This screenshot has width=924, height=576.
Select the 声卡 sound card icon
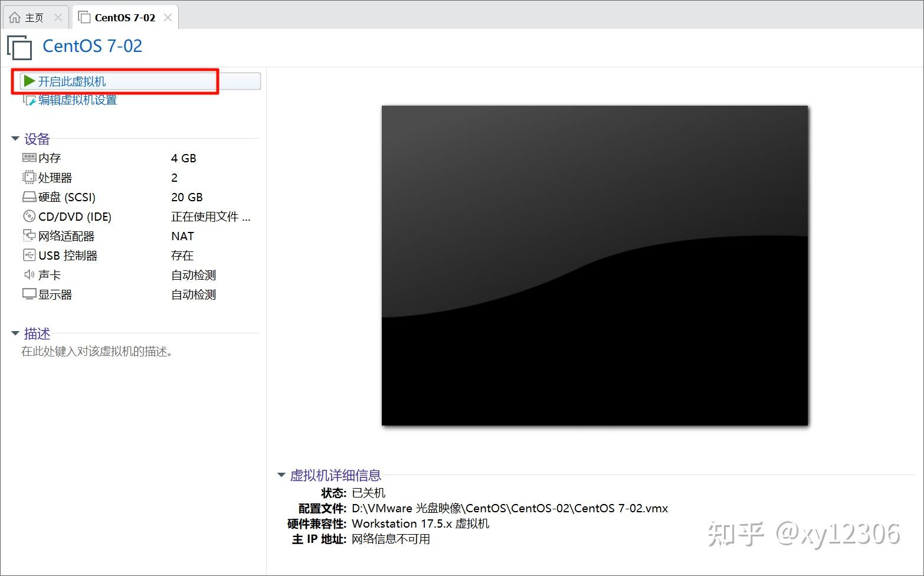pos(29,274)
